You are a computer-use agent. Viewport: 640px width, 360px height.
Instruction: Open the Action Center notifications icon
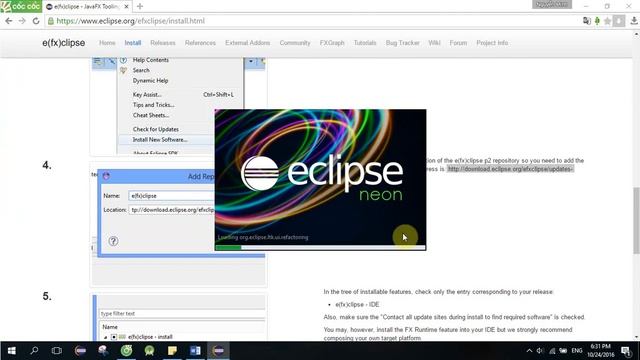point(626,351)
